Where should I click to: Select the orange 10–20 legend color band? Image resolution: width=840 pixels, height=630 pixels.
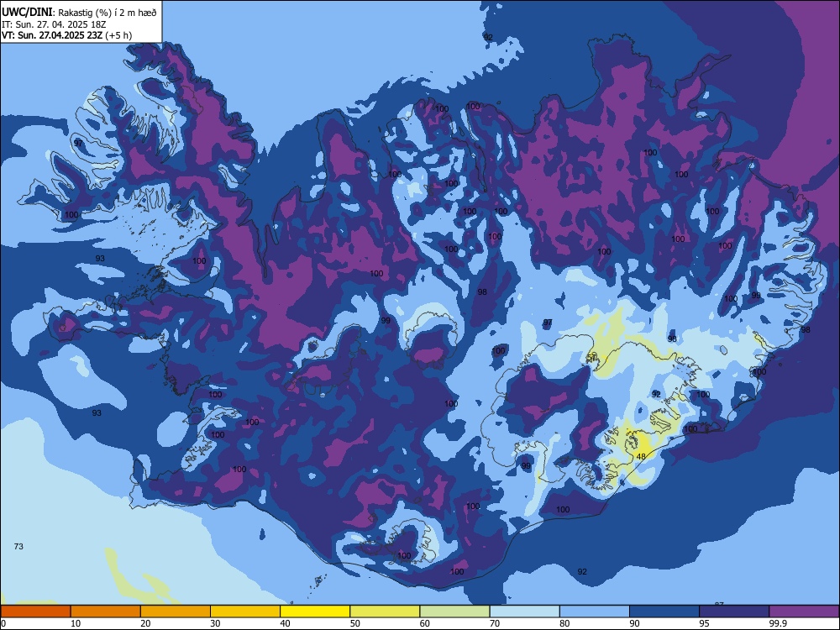tap(106, 612)
